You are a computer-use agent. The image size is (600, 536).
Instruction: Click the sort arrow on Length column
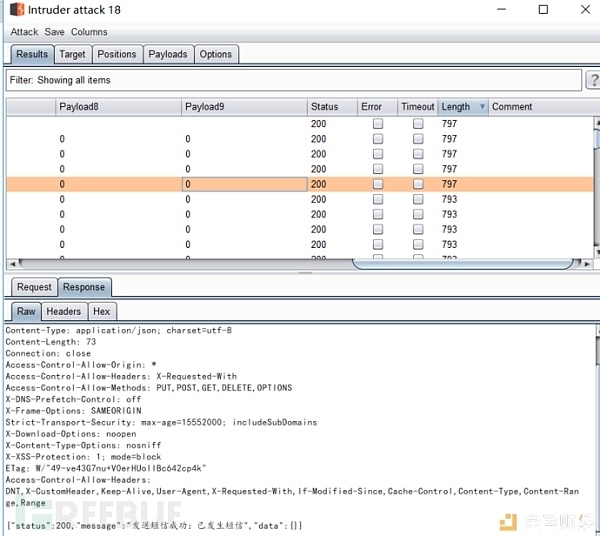tap(482, 107)
